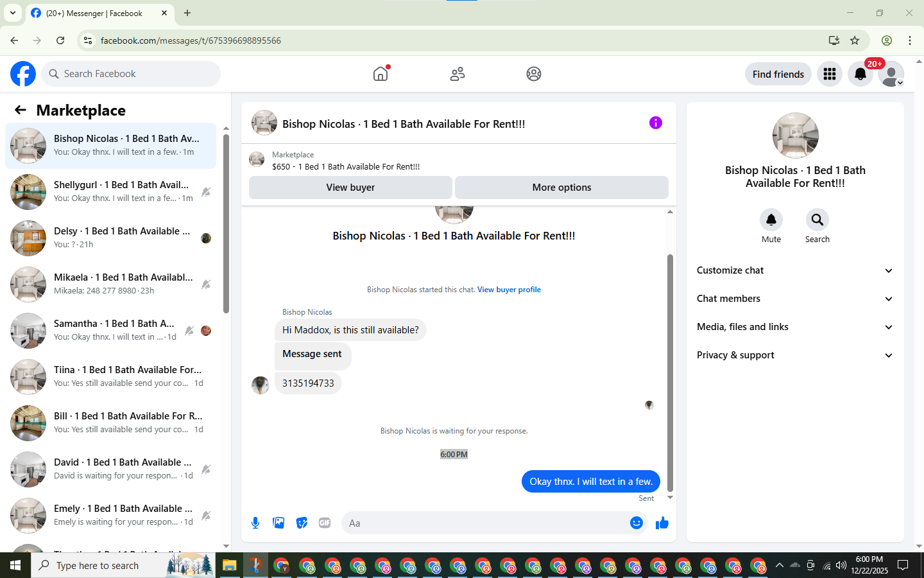This screenshot has width=924, height=578.
Task: Search within the conversation using magnifier icon
Action: pos(817,220)
